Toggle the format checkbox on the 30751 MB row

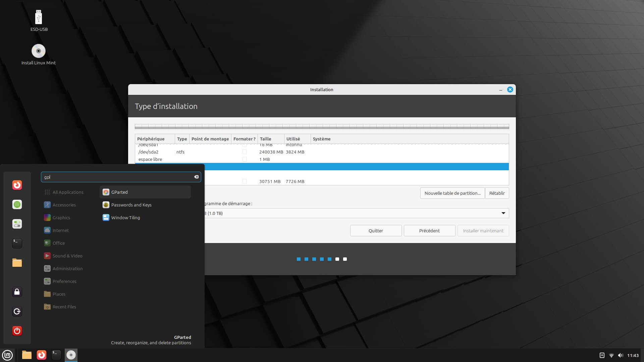[x=245, y=181]
